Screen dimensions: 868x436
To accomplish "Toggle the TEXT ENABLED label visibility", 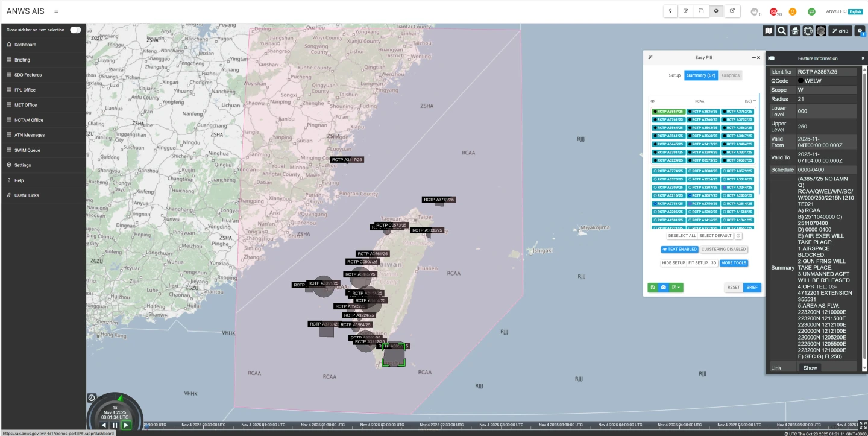I will coord(679,249).
